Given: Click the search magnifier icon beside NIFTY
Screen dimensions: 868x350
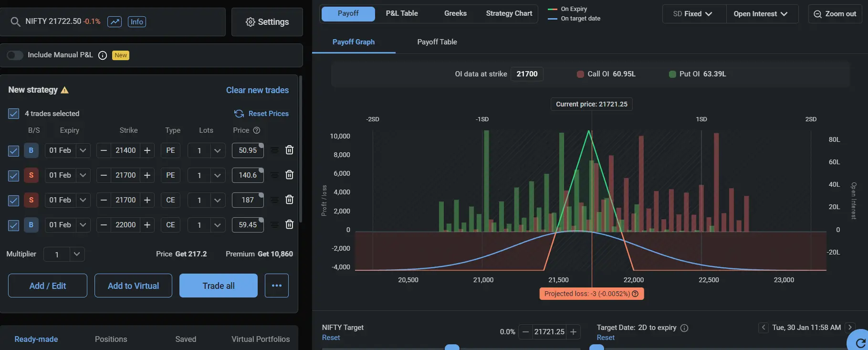Looking at the screenshot, I should [x=15, y=21].
